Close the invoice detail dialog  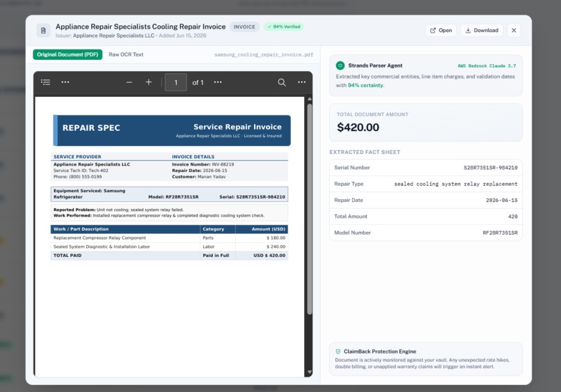(x=514, y=31)
